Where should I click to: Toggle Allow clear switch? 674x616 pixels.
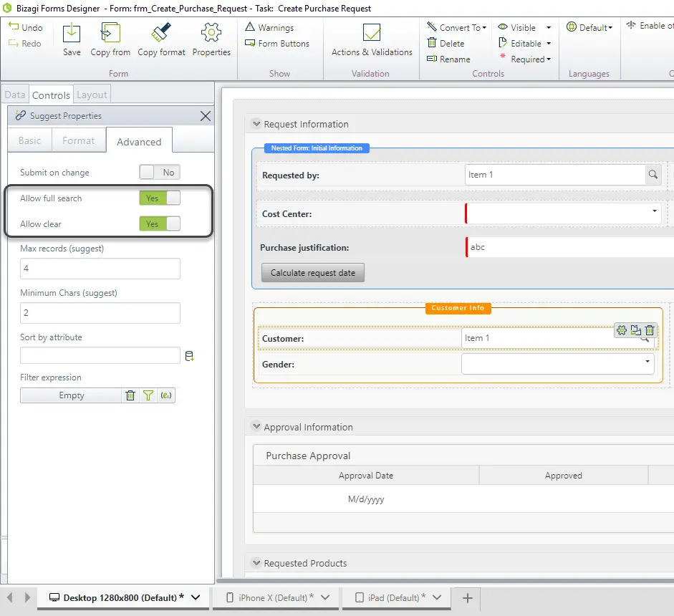160,224
